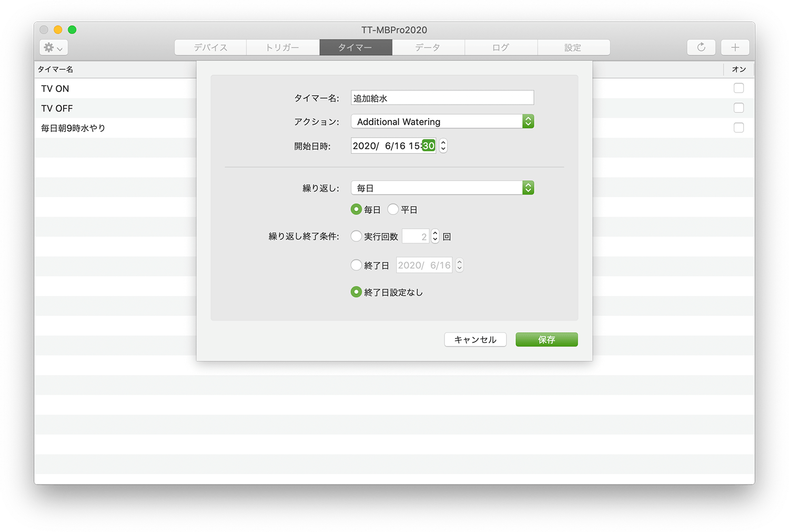Go to the 設定 tab

click(573, 47)
